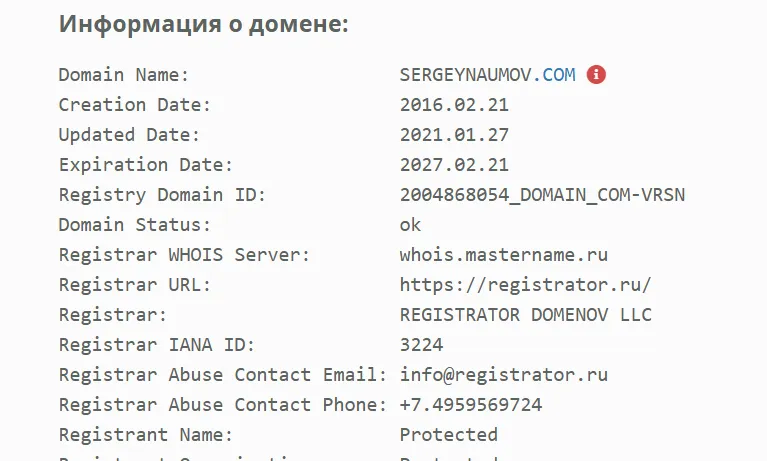Click the red info icon beside SERGEYNAUMOV.COM
The width and height of the screenshot is (767, 461).
596,74
